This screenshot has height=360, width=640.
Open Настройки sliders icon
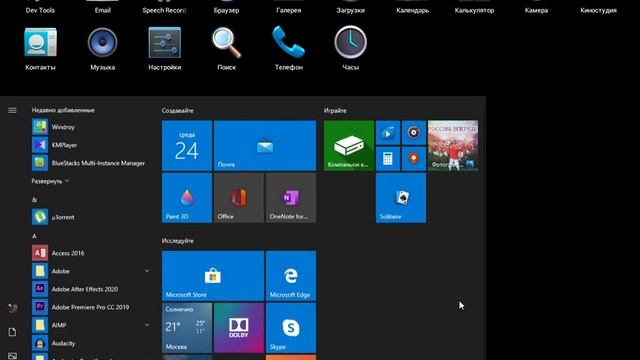[164, 42]
